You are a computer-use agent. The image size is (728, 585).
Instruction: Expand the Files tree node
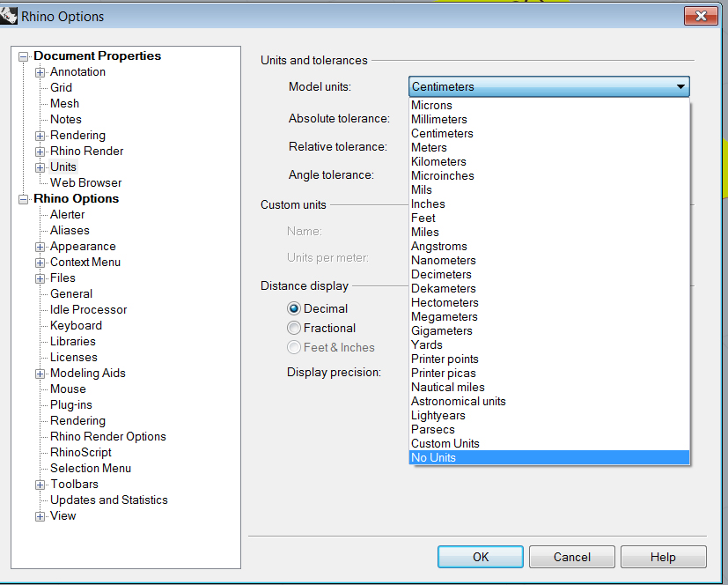[40, 278]
